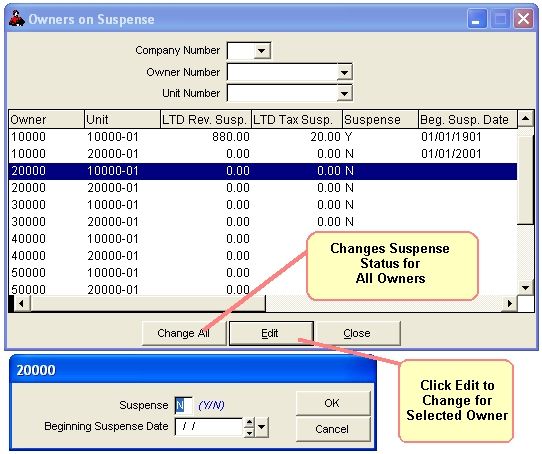Screen dimensions: 542x454
Task: Click the Suspense Y/N input field
Action: point(184,405)
